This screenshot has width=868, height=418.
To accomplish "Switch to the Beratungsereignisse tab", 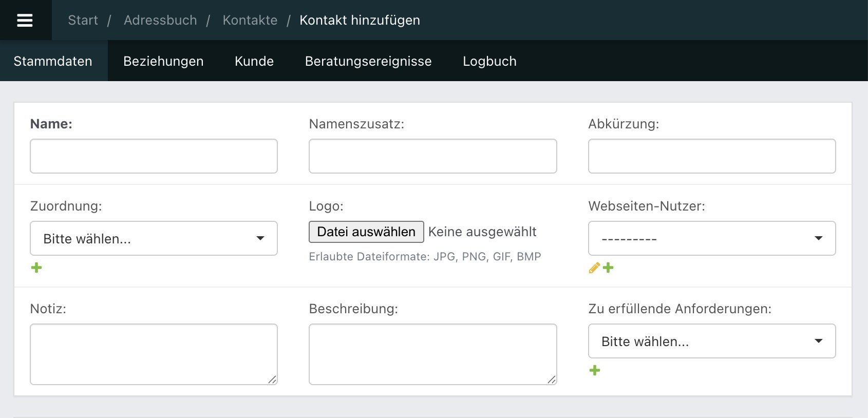I will [368, 61].
